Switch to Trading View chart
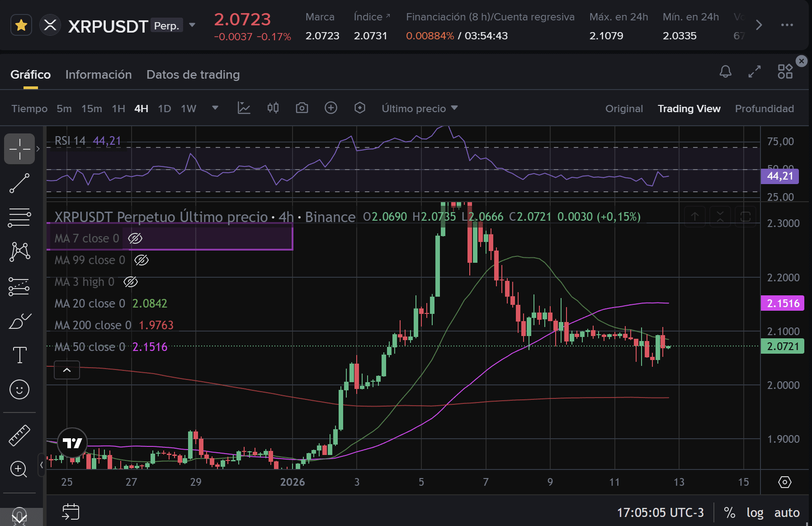The height and width of the screenshot is (526, 812). tap(689, 109)
